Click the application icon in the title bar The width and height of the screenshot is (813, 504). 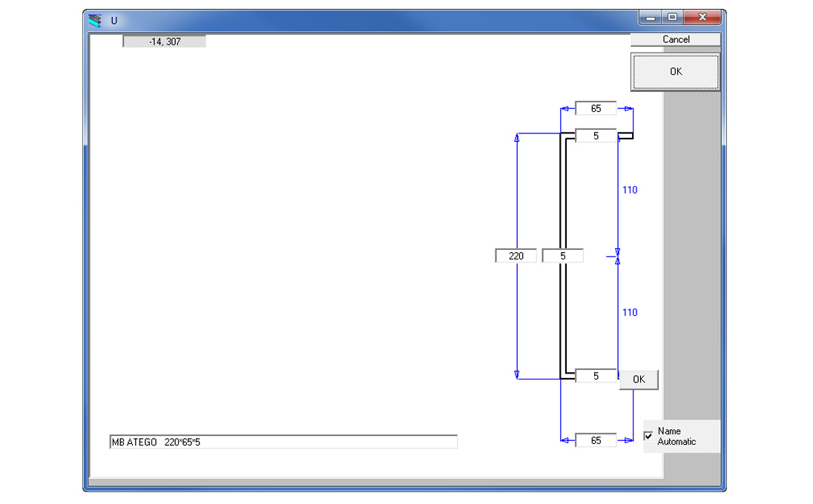[95, 21]
